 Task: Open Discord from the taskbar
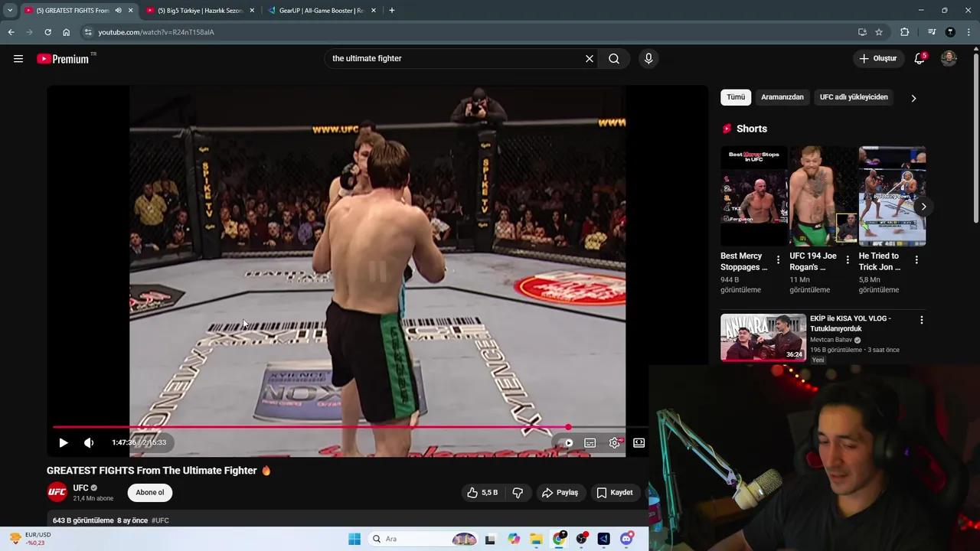(x=626, y=539)
